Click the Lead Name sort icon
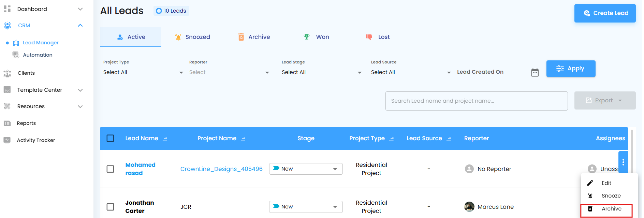 pos(165,139)
